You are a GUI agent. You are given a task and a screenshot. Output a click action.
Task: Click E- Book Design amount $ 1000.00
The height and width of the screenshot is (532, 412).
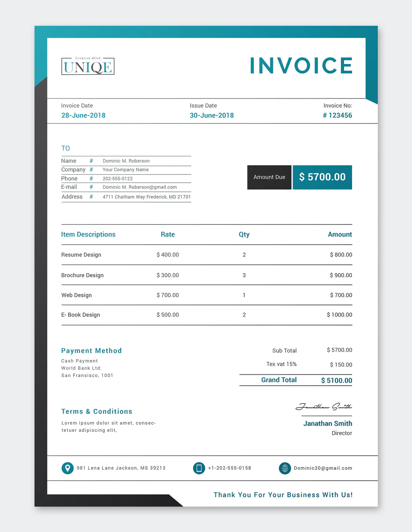tap(340, 315)
